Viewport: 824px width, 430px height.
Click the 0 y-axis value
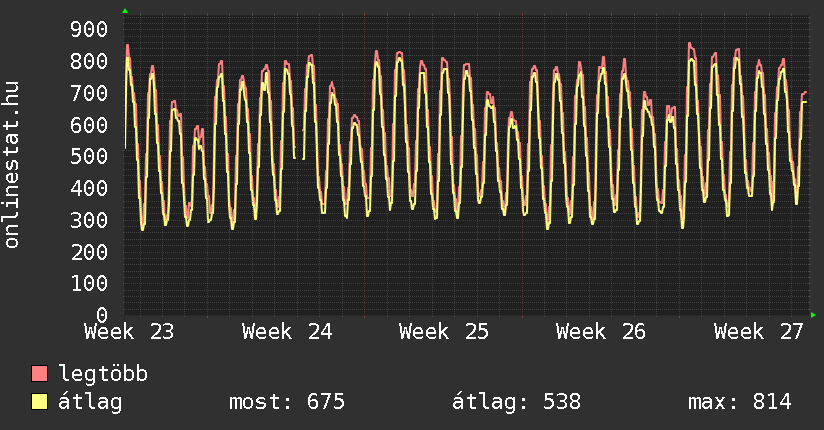point(102,315)
